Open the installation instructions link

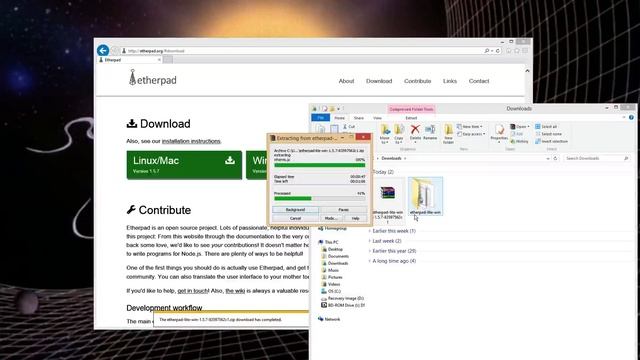pyautogui.click(x=191, y=141)
